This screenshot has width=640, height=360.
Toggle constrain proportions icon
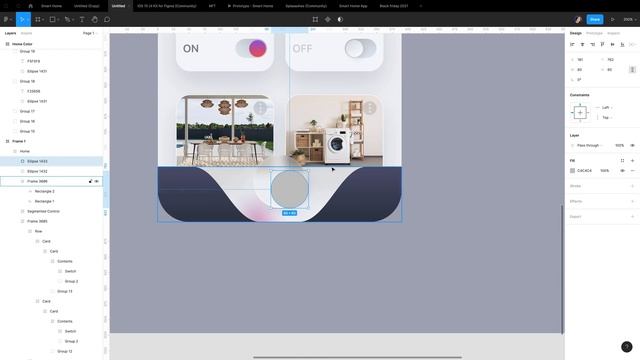click(x=632, y=70)
